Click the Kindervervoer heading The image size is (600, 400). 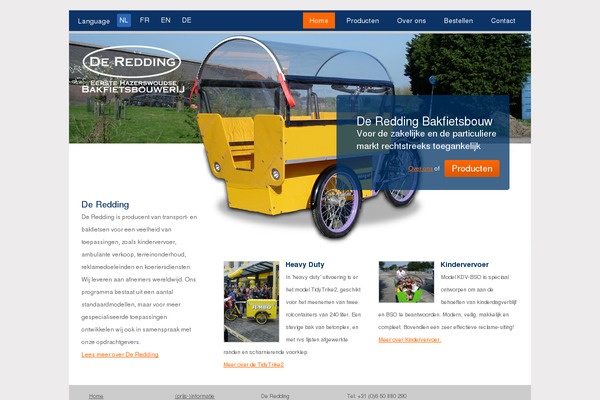[x=464, y=264]
